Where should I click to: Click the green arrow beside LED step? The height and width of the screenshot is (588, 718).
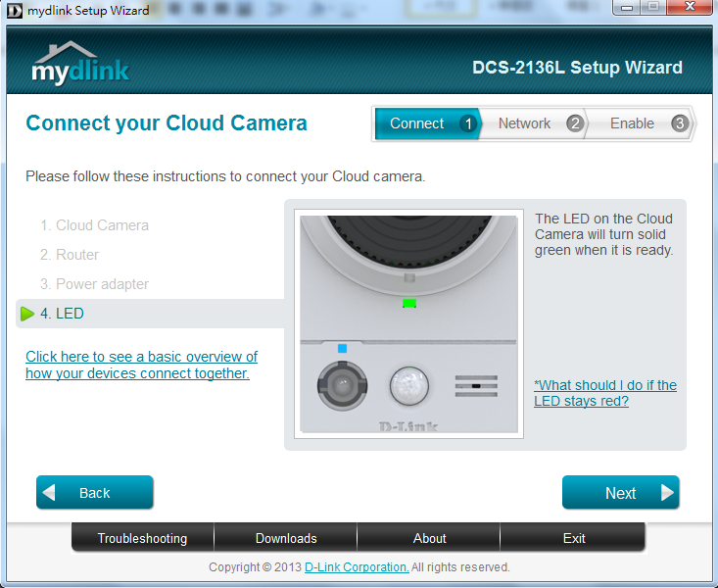(x=27, y=314)
